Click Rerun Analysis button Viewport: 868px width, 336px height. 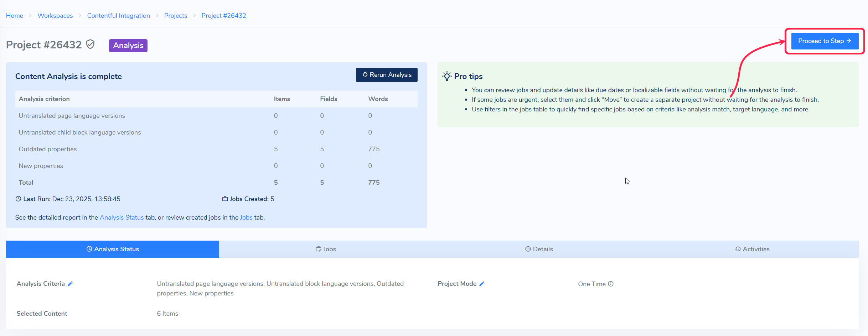click(x=387, y=75)
